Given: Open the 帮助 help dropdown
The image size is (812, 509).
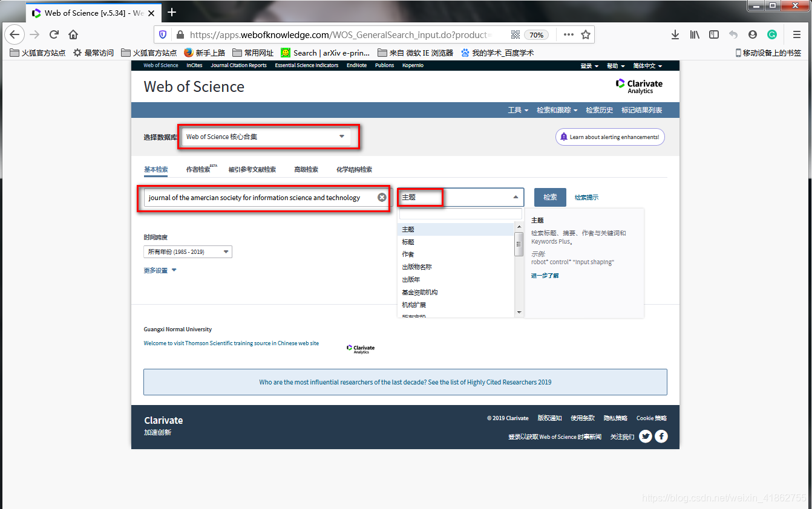Looking at the screenshot, I should pyautogui.click(x=616, y=66).
